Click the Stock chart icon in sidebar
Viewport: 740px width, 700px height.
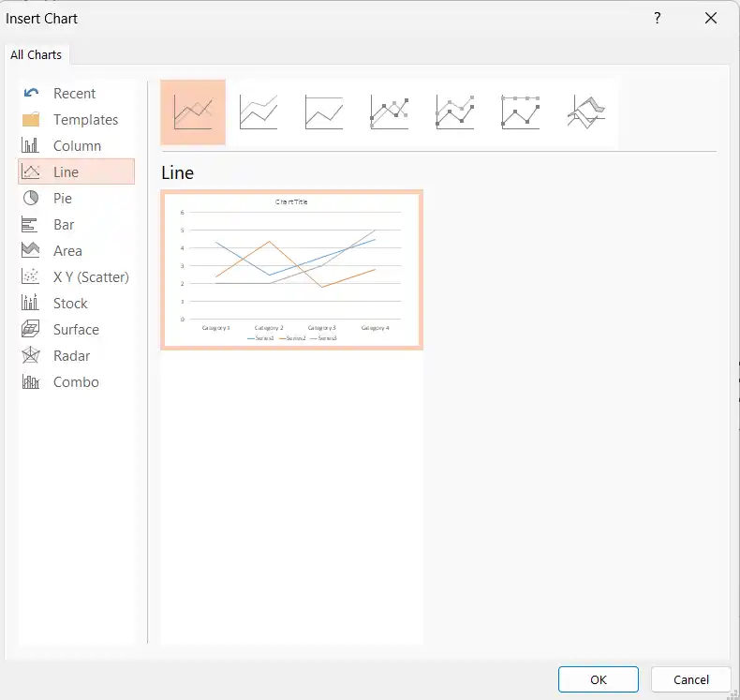[x=30, y=303]
